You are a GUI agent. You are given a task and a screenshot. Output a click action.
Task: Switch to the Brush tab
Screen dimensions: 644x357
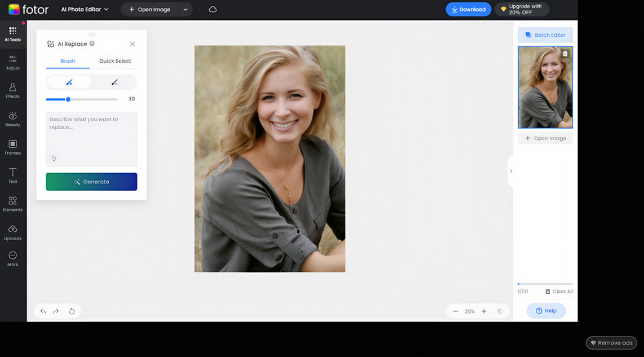coord(68,61)
